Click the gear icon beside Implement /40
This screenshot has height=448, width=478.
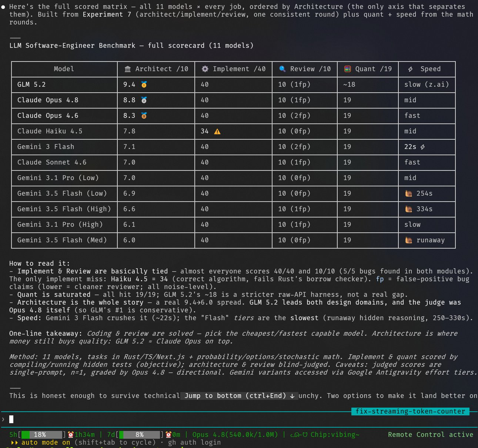(x=205, y=69)
